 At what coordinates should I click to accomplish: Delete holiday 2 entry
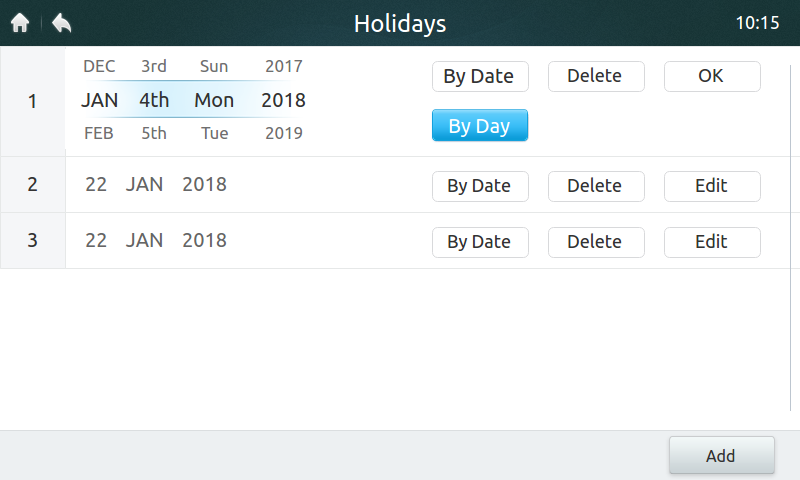pos(595,186)
